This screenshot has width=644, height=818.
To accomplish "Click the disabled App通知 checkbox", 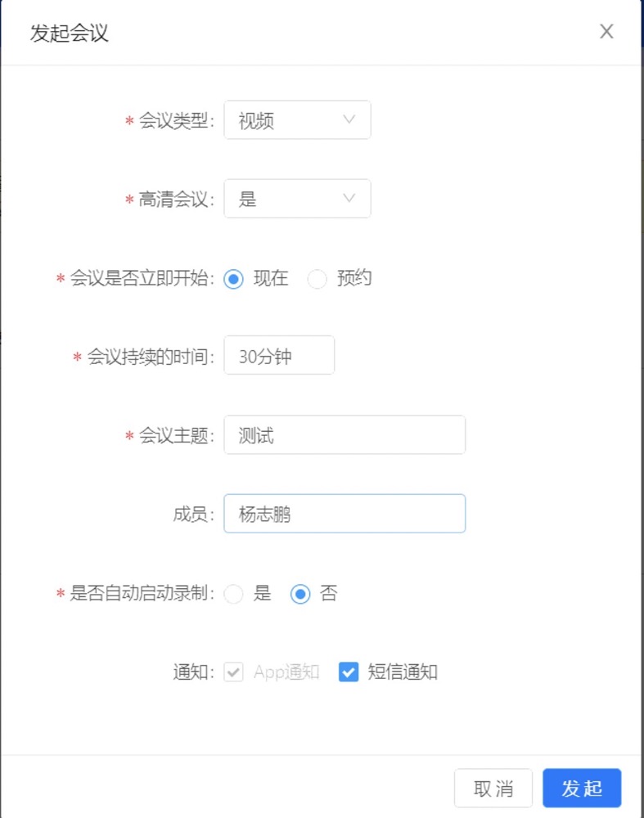I will tap(233, 672).
